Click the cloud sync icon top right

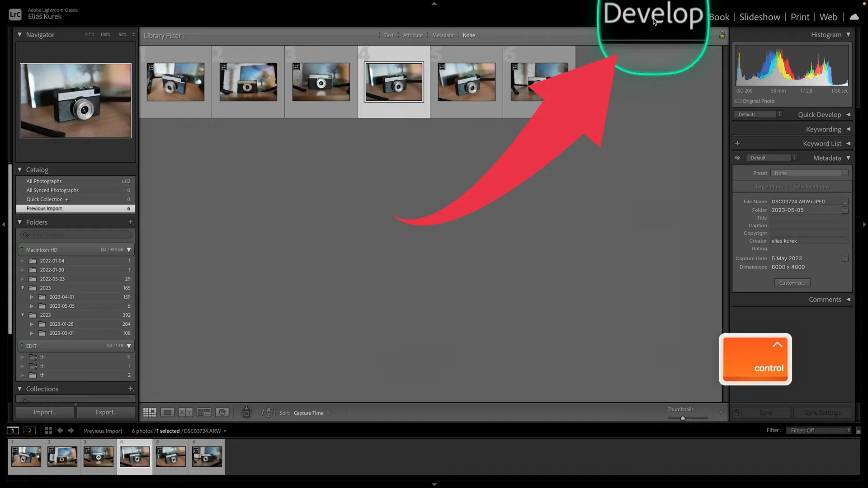[854, 17]
